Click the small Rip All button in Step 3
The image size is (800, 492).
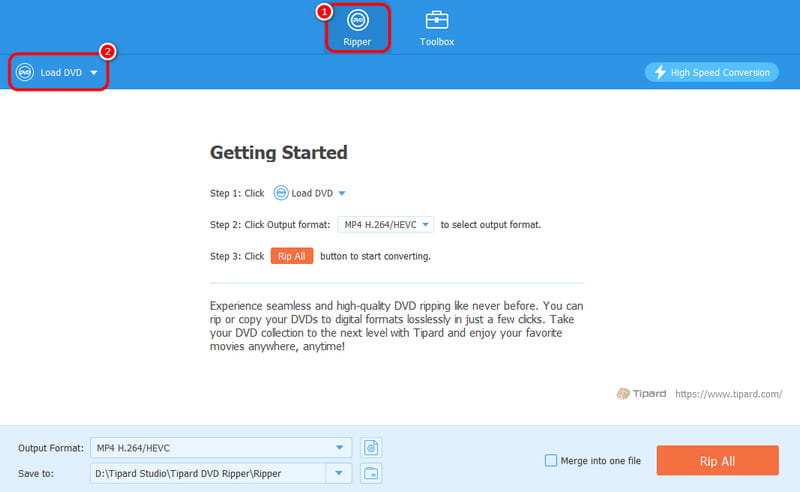pyautogui.click(x=291, y=256)
